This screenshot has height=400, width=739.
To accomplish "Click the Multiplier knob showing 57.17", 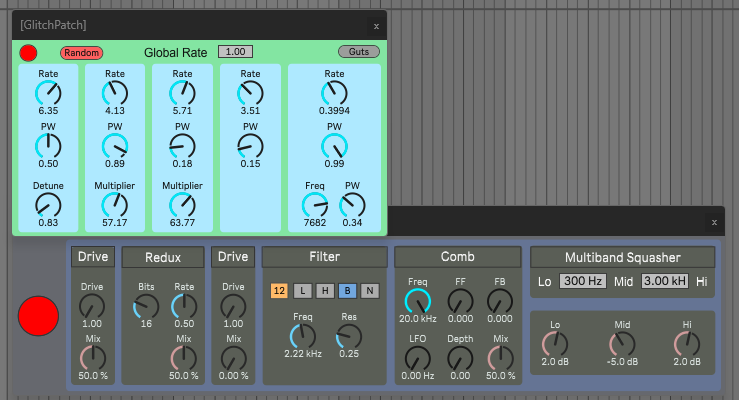I will (x=115, y=204).
